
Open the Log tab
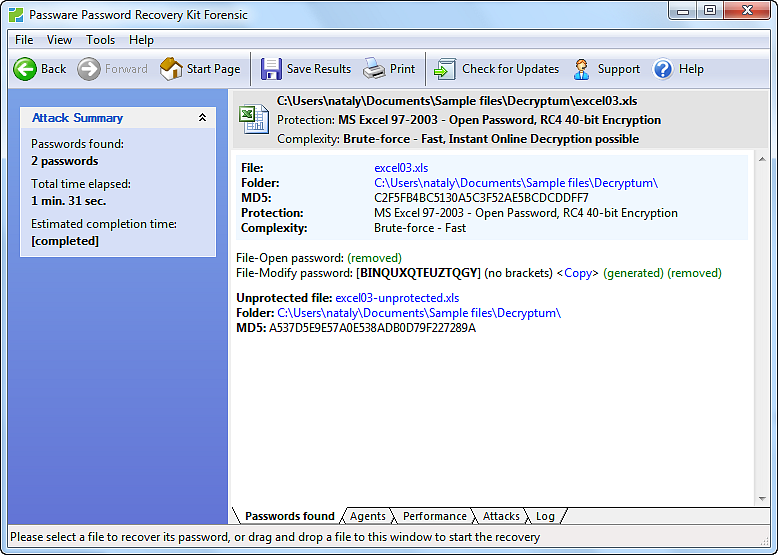(545, 516)
